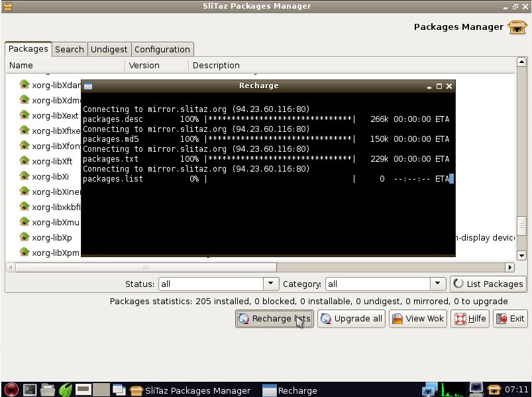The width and height of the screenshot is (532, 397).
Task: Click the Recharge window title icon
Action: (x=88, y=86)
